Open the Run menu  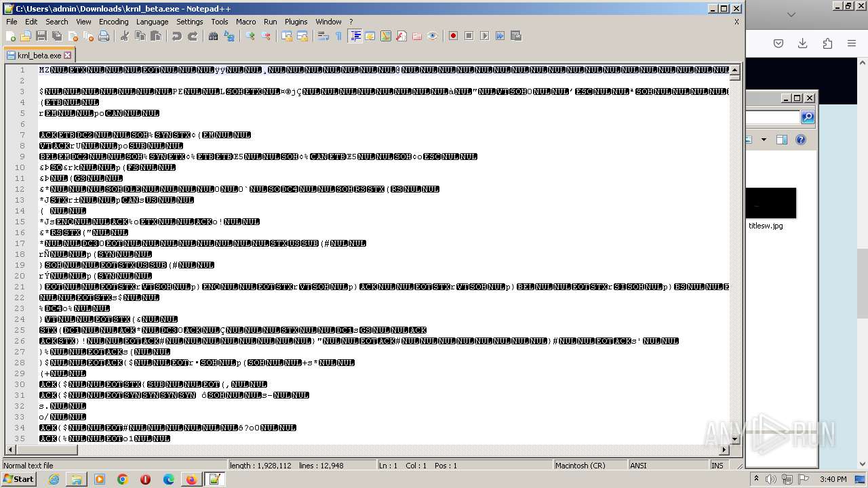tap(270, 22)
